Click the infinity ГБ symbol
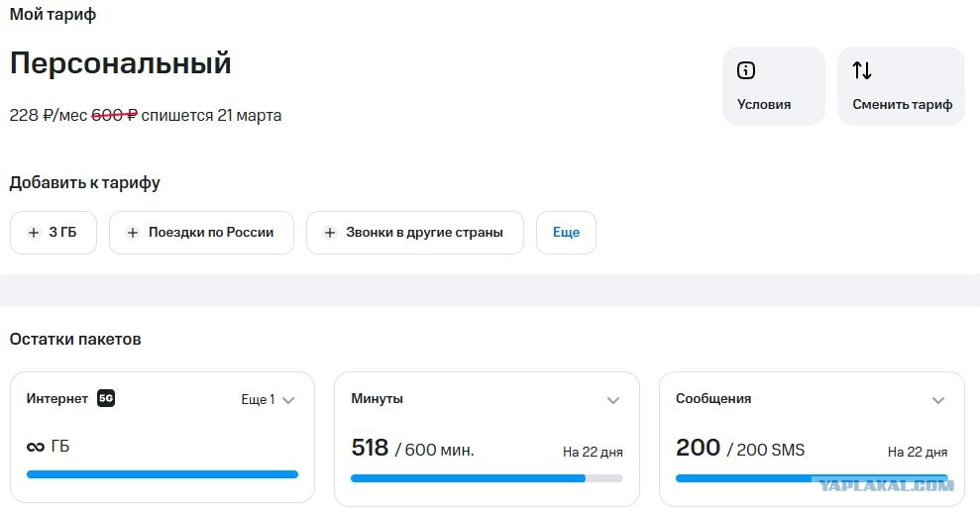Screen dimensions: 980x515 36,447
